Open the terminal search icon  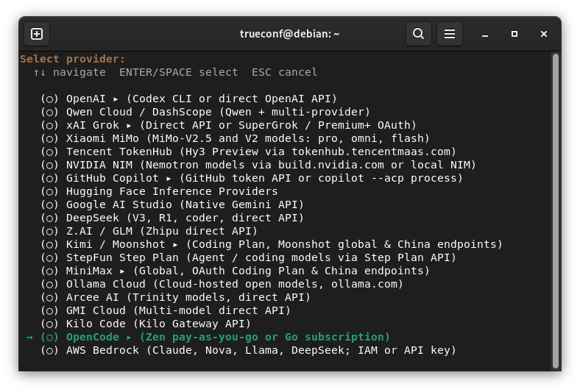[x=418, y=34]
